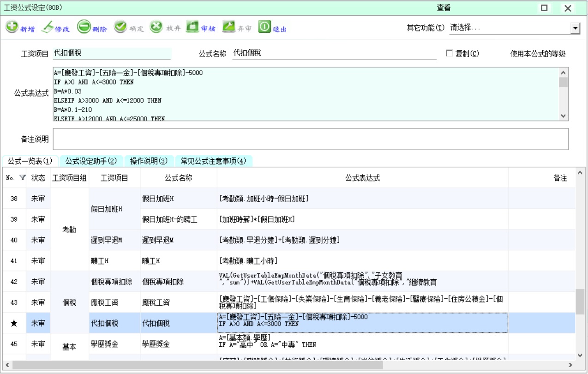
Task: Click the 状态 column header
Action: click(x=38, y=178)
